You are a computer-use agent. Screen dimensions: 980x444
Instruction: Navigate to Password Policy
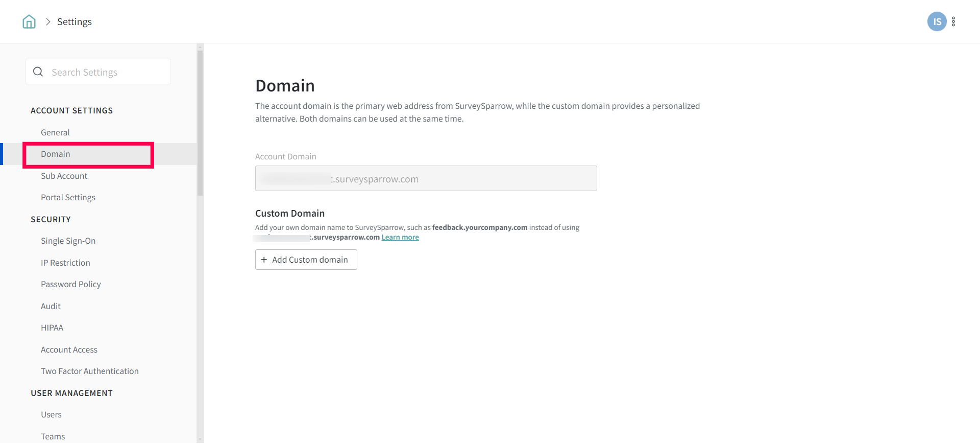(71, 284)
